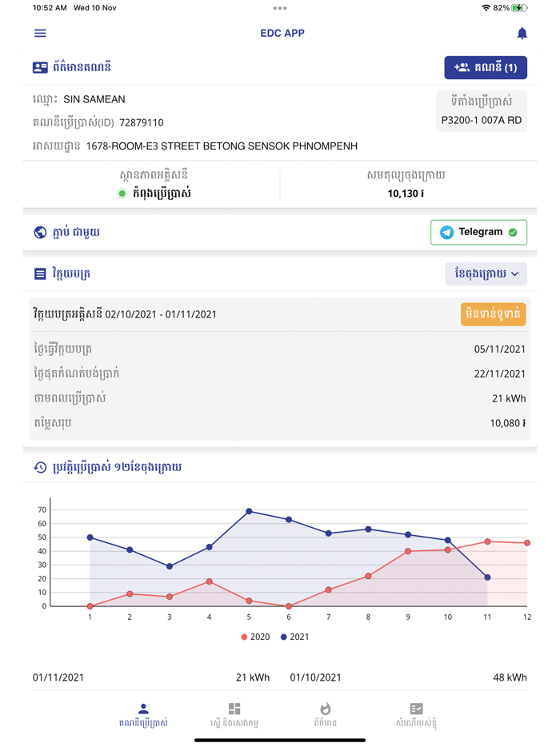Tap the invoice list icon
560x747 pixels.
tap(40, 274)
